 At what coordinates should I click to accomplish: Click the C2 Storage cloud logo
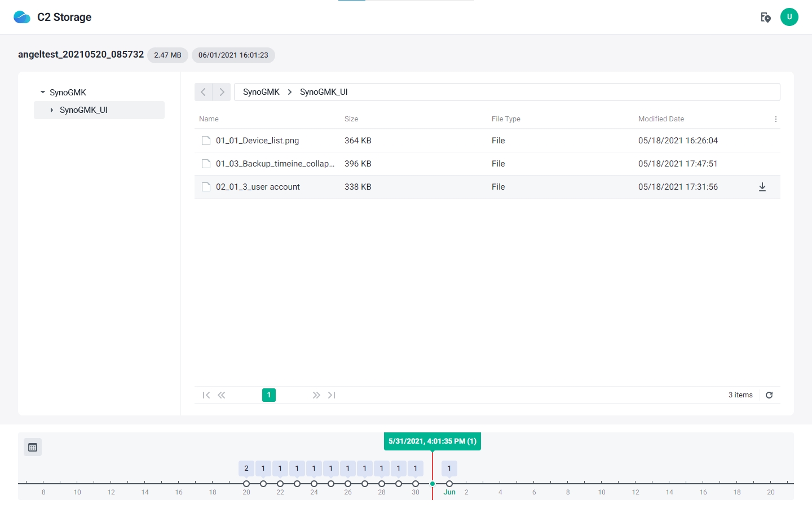[x=22, y=17]
